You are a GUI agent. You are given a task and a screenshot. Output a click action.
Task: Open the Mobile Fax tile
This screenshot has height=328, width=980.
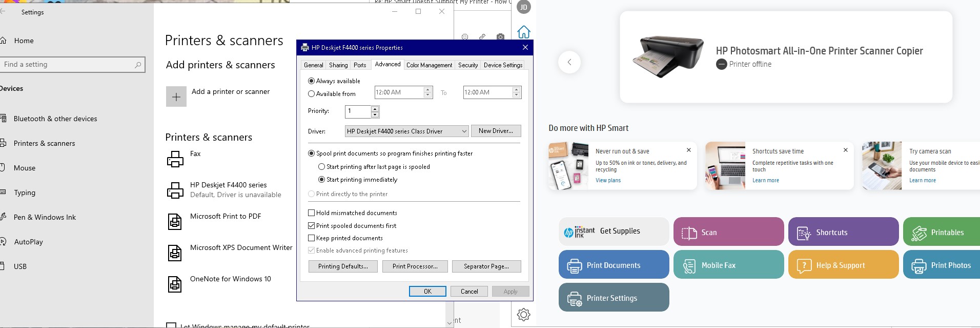[x=728, y=265]
